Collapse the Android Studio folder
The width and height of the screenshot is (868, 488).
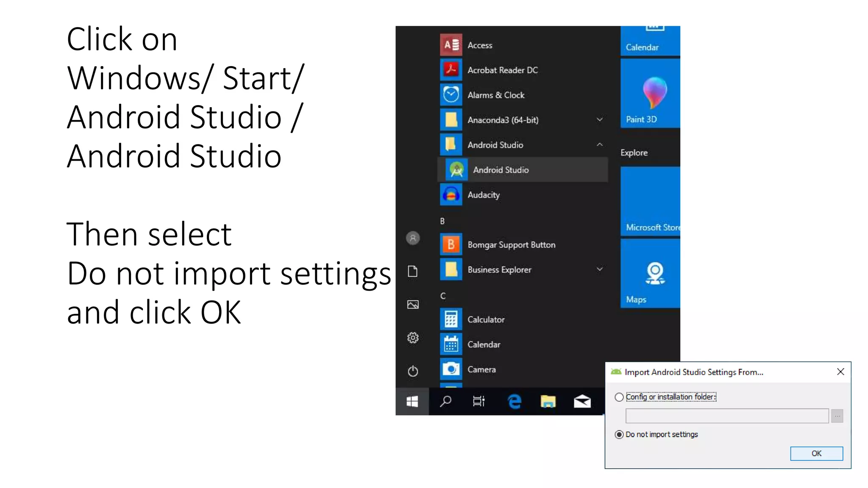click(599, 145)
